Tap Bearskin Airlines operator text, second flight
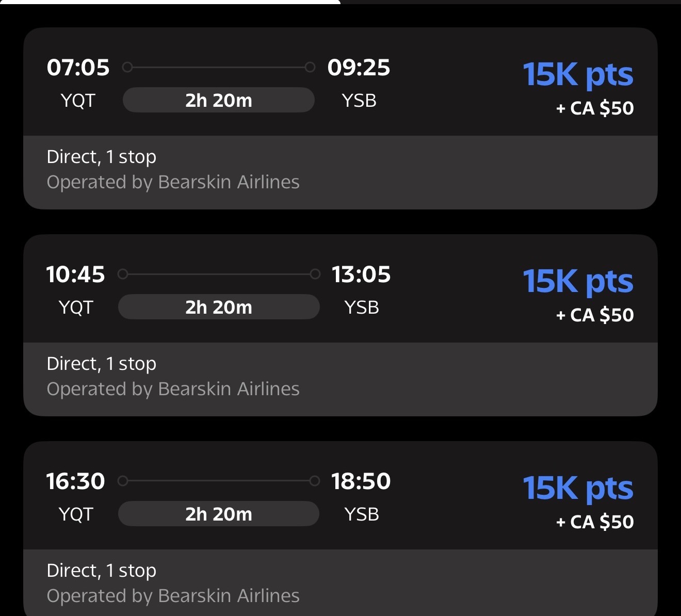 pyautogui.click(x=173, y=389)
